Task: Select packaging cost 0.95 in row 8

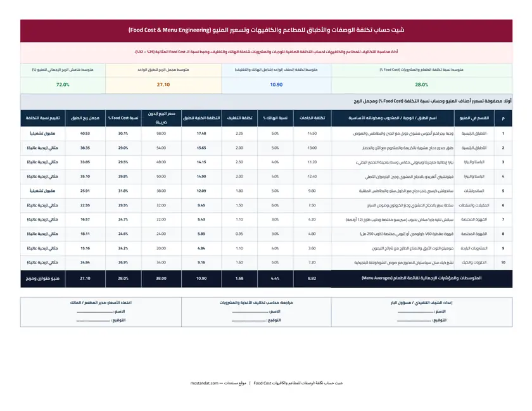Action: [239, 234]
